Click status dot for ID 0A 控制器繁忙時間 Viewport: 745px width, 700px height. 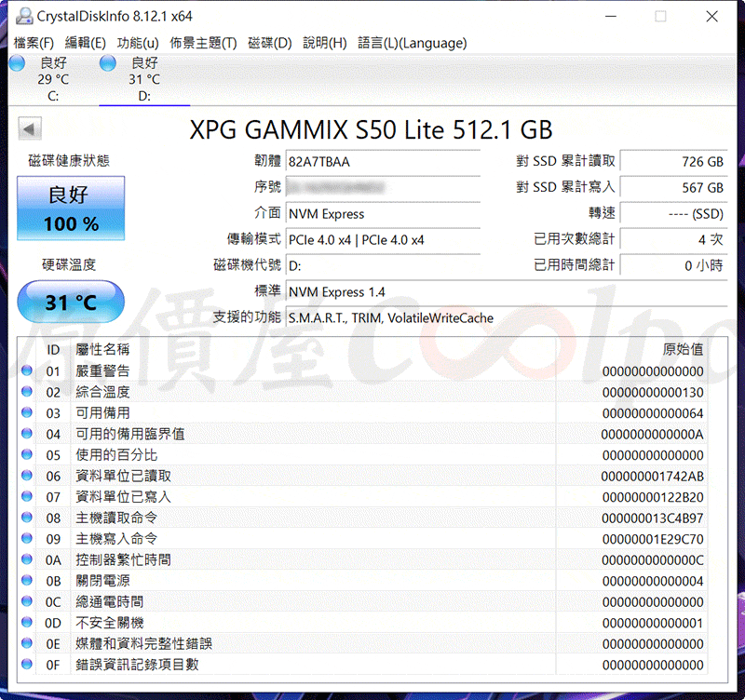click(x=27, y=559)
